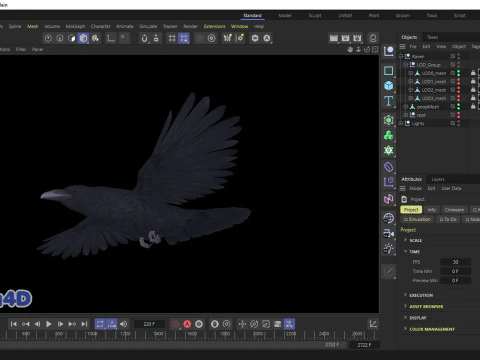Toggle LOD1_mesh red visibility dots
Viewport: 480px width, 360px height.
(459, 81)
